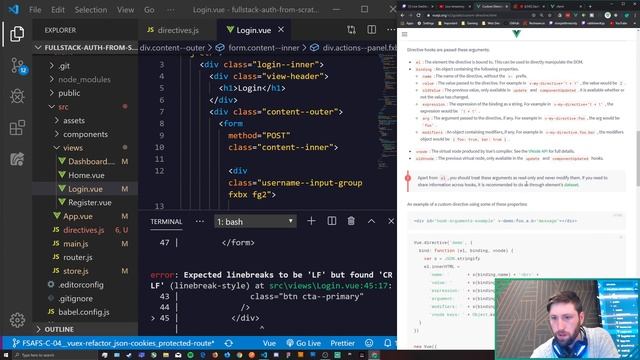Open Home.vue in the explorer
The image size is (640, 360).
[86, 176]
